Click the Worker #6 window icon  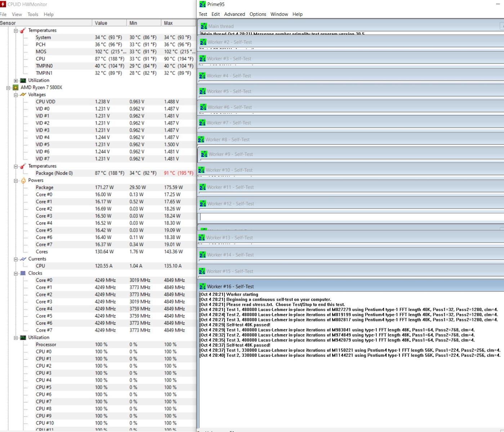point(203,107)
